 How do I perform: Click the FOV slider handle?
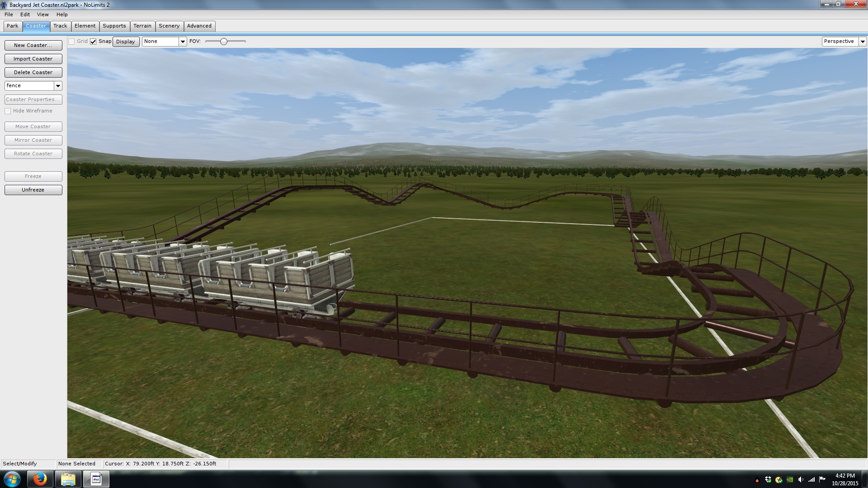[223, 42]
